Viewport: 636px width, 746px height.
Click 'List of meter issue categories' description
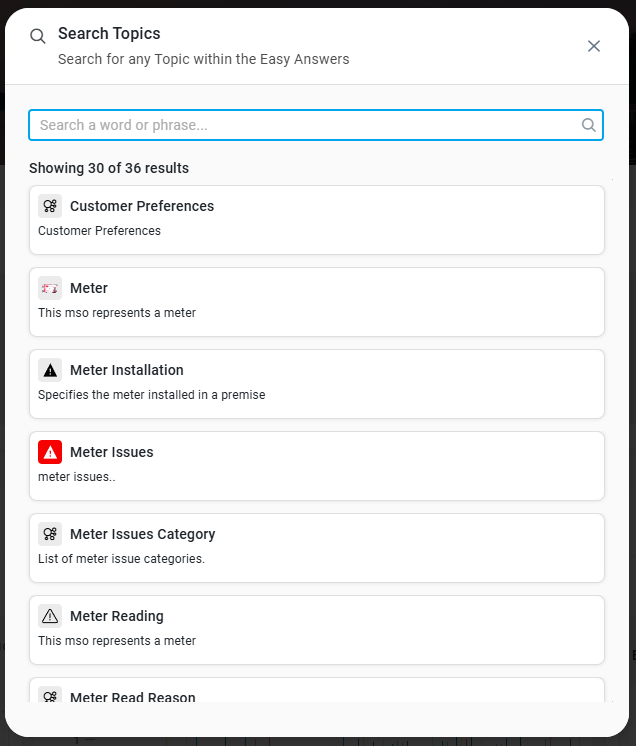pos(121,559)
